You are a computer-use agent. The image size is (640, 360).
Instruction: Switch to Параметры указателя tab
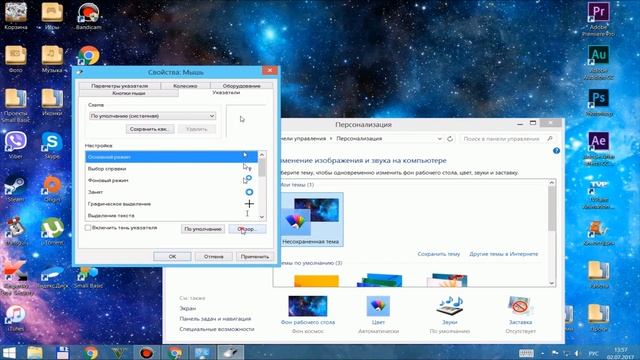(120, 86)
